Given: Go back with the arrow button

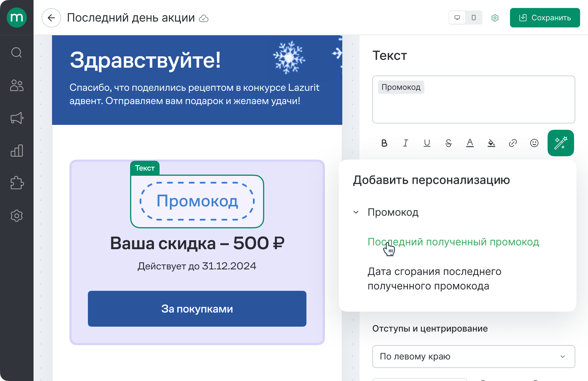Looking at the screenshot, I should [51, 18].
